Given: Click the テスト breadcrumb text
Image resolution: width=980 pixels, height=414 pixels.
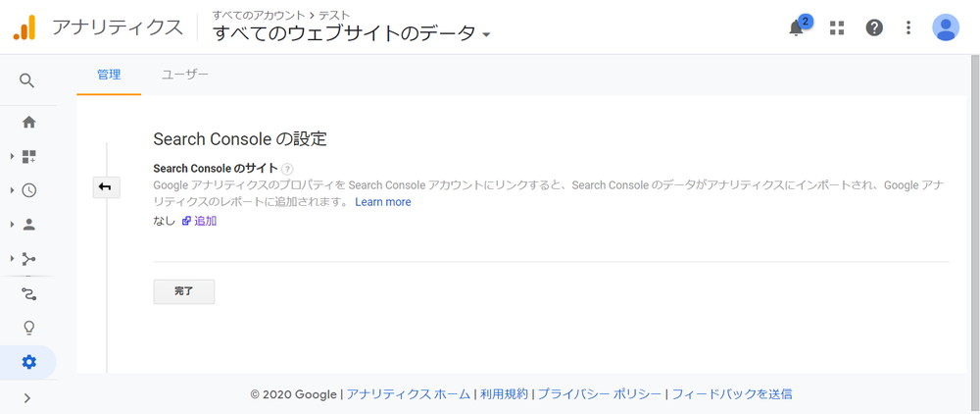Looking at the screenshot, I should [x=334, y=15].
